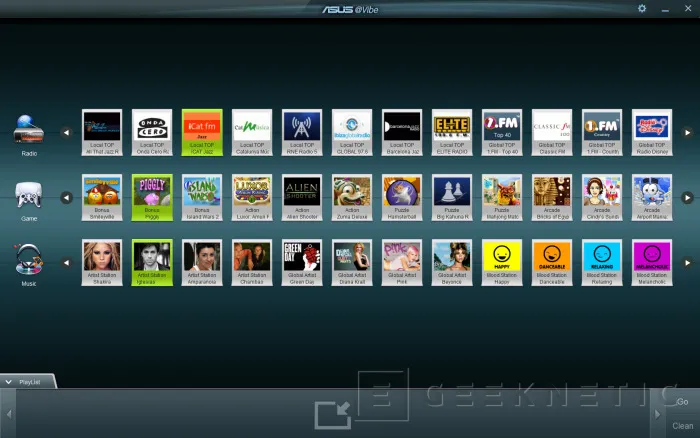The image size is (700, 438).
Task: Open settings via the gear icon
Action: (642, 8)
